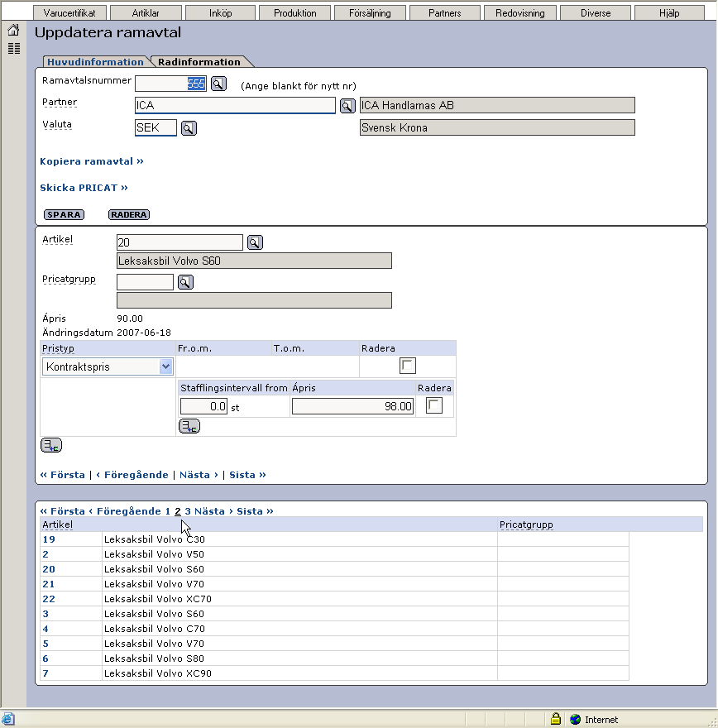Click the Partner input field containing ICA
Image resolution: width=718 pixels, height=728 pixels.
tap(235, 105)
